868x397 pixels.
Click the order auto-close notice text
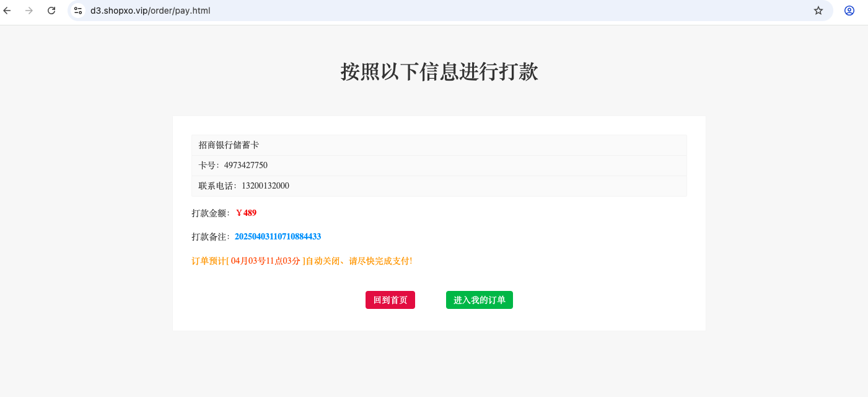pos(302,261)
